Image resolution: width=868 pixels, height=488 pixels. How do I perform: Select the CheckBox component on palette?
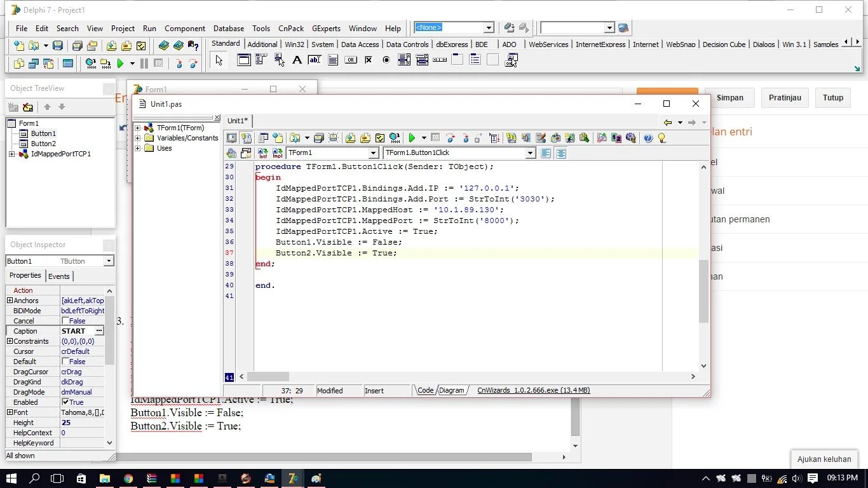(369, 60)
